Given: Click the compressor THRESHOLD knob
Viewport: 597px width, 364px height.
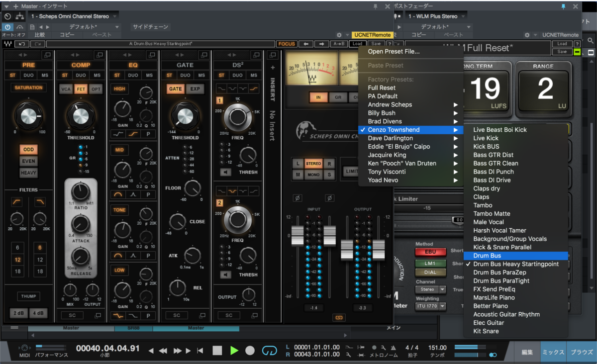Looking at the screenshot, I should point(81,116).
